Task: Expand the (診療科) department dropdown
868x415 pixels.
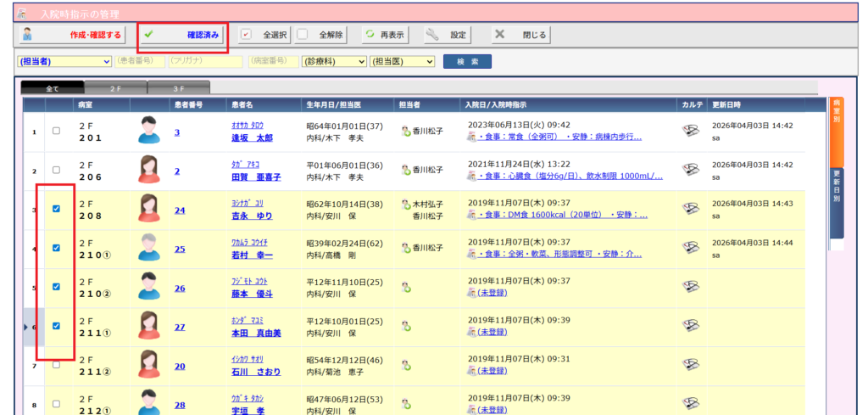Action: (333, 61)
